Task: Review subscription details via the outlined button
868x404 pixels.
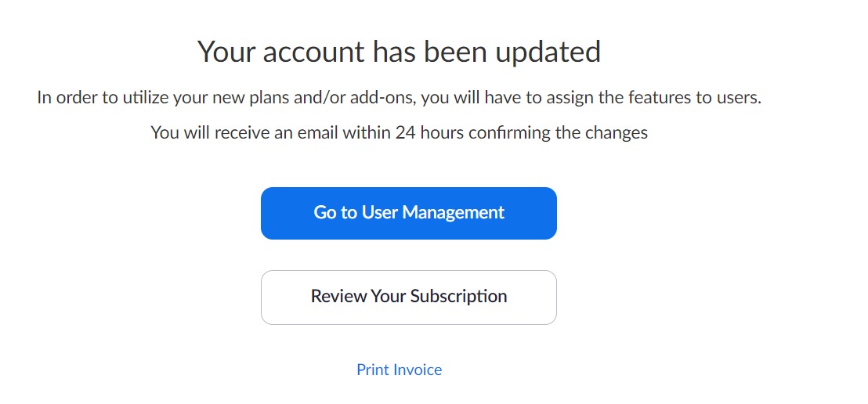Action: 408,298
